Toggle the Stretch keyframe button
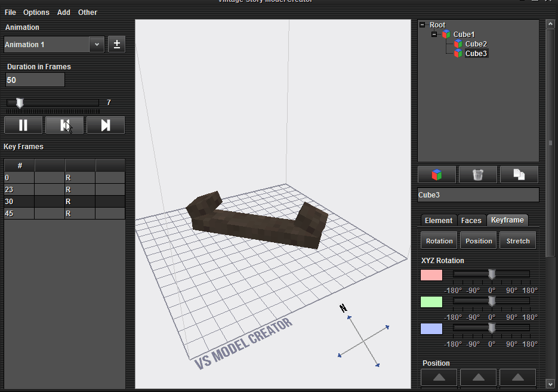The width and height of the screenshot is (558, 392). [518, 241]
